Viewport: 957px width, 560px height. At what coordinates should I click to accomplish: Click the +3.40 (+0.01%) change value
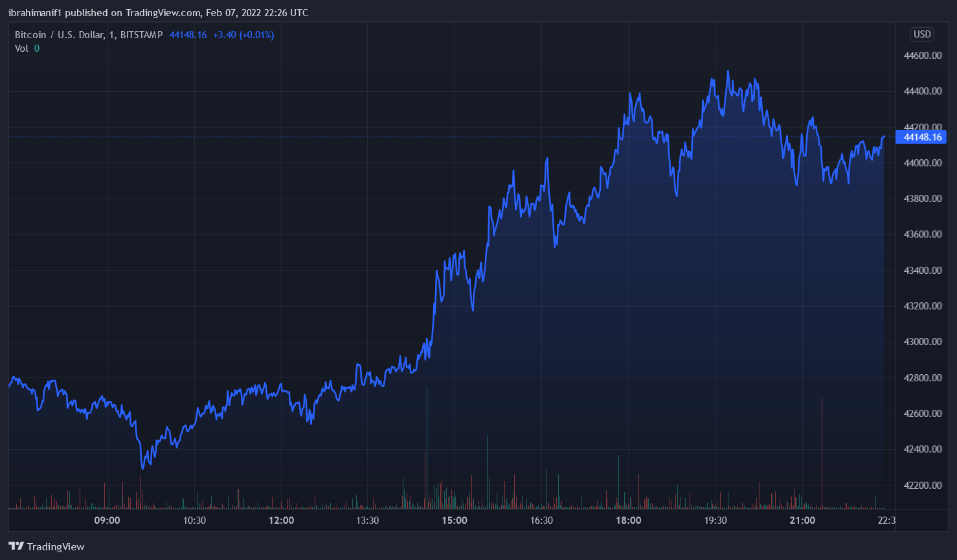coord(243,35)
